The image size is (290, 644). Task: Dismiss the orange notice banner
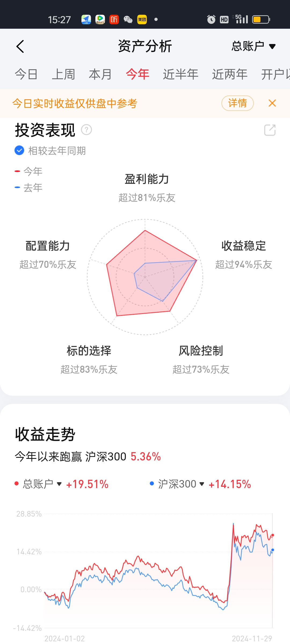pyautogui.click(x=272, y=103)
